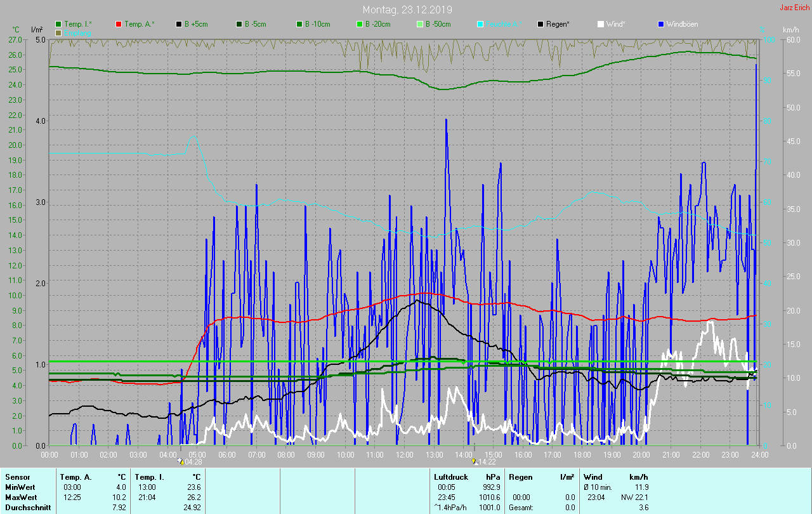Click the 12:00 label on time axis
The height and width of the screenshot is (514, 812).
point(405,454)
